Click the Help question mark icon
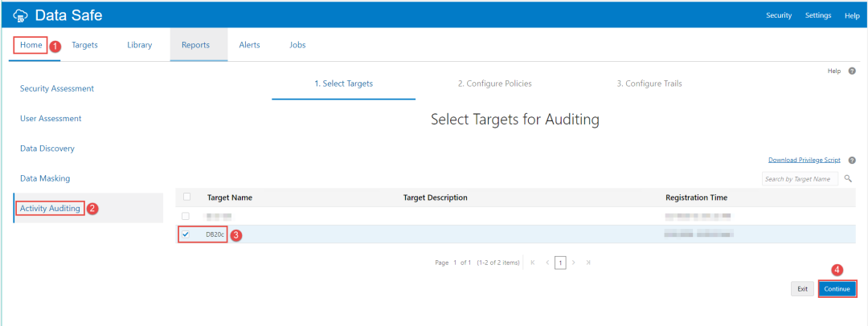This screenshot has height=326, width=868. click(852, 71)
